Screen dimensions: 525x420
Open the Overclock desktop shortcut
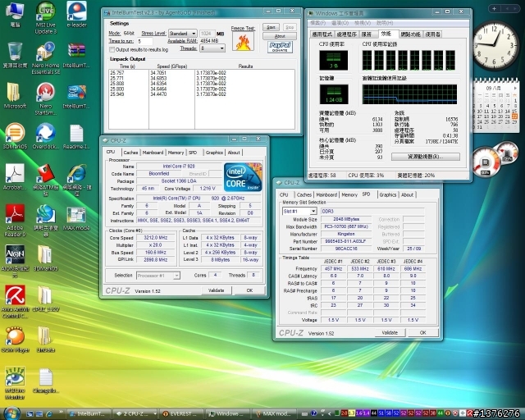[46, 136]
